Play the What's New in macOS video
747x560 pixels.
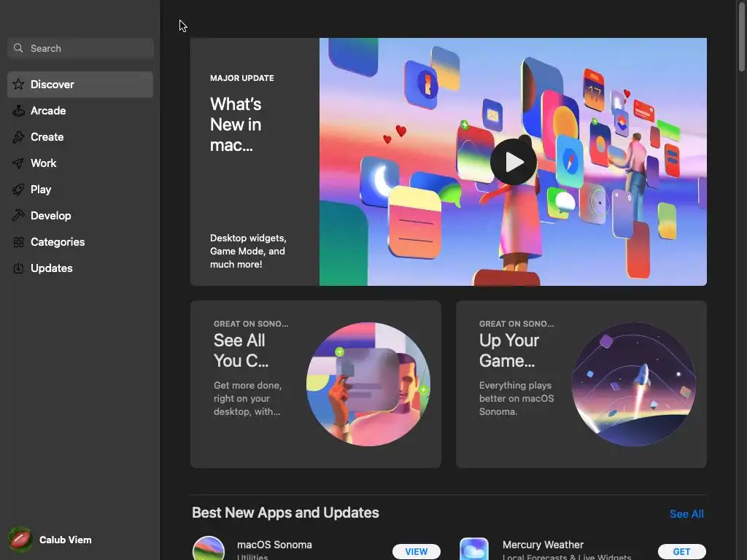point(513,162)
